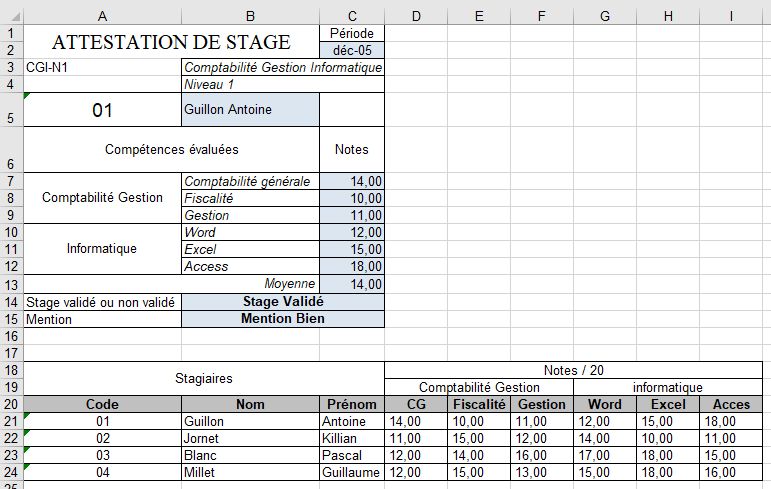Click the trainee code cell showing 01
The height and width of the screenshot is (489, 771).
(102, 110)
